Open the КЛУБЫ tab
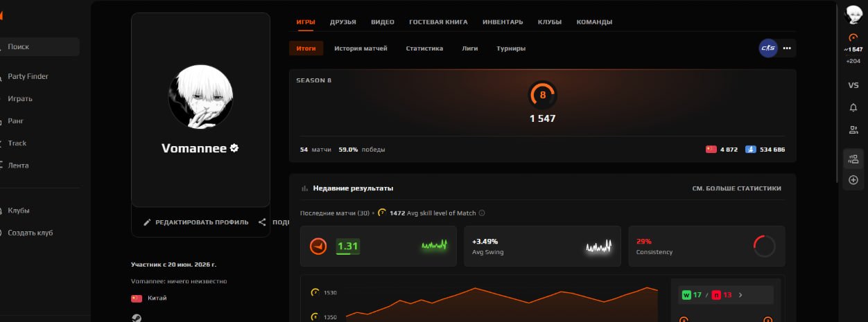The image size is (868, 322). 550,22
